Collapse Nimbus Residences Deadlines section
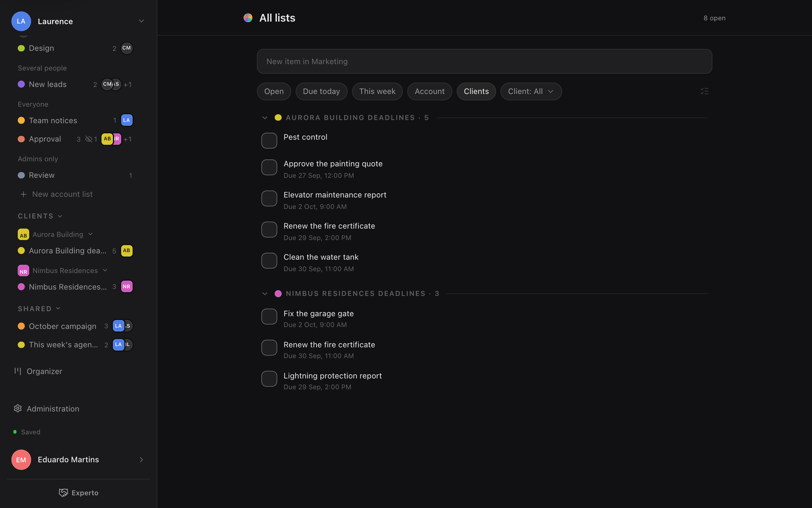This screenshot has width=812, height=508. (x=265, y=294)
